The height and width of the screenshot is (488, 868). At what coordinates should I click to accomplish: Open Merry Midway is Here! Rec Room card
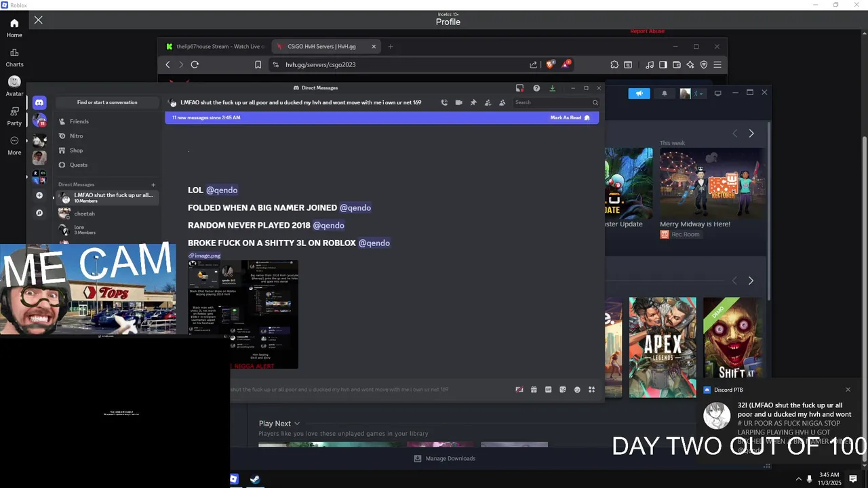[x=712, y=194]
